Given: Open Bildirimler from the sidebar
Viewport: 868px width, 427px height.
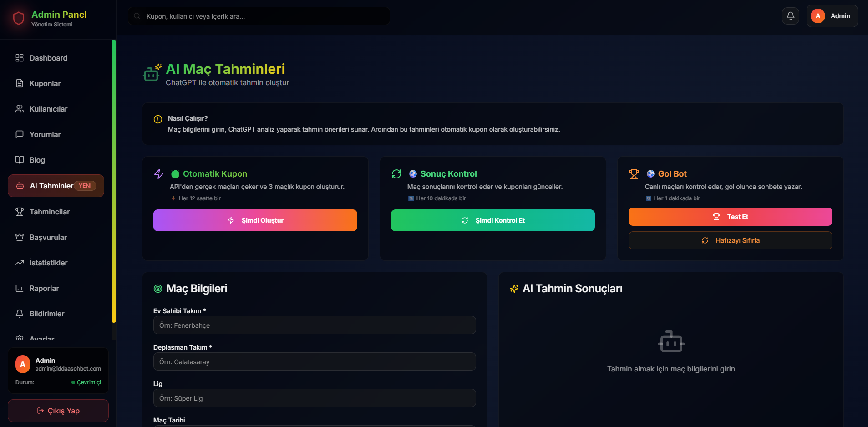Looking at the screenshot, I should click(47, 314).
